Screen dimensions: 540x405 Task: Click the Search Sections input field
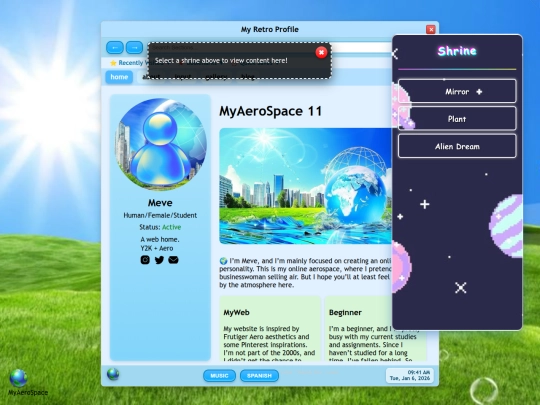point(270,48)
